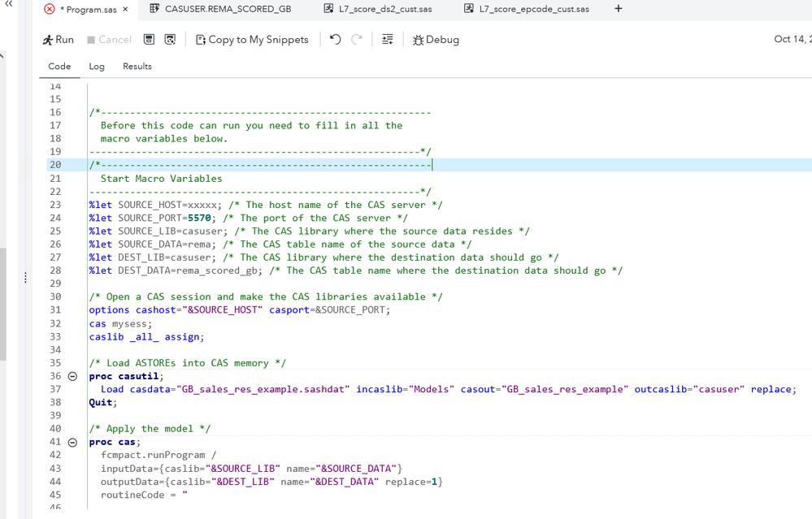Click the 'routineCode =' line
Image resolution: width=812 pixels, height=519 pixels.
(x=144, y=495)
